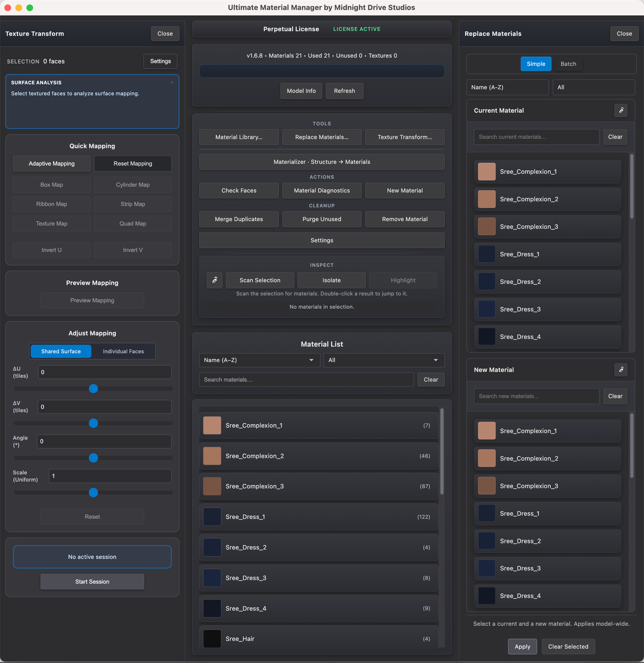The width and height of the screenshot is (644, 663).
Task: Clear the new materials search
Action: click(615, 396)
